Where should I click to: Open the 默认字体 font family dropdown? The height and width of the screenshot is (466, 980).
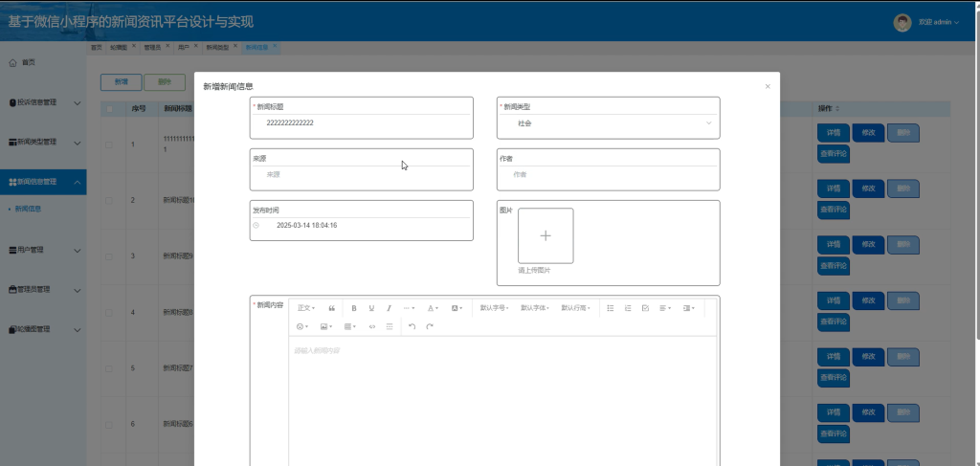tap(535, 308)
